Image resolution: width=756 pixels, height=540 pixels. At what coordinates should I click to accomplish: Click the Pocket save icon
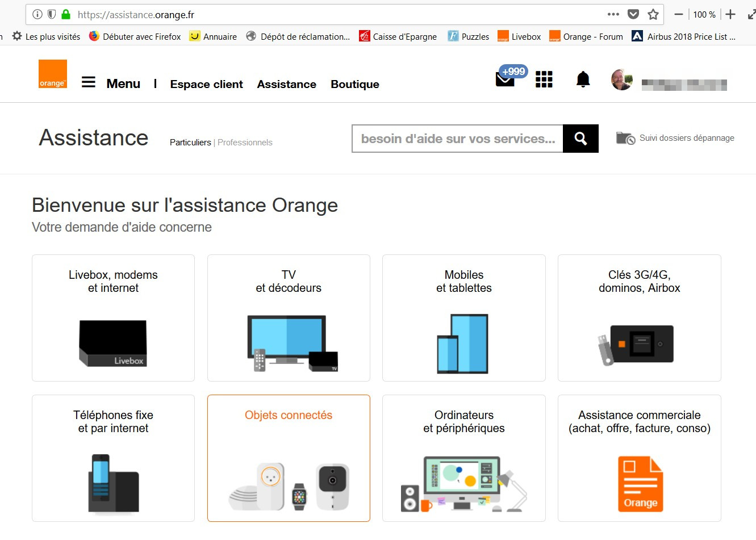coord(633,15)
